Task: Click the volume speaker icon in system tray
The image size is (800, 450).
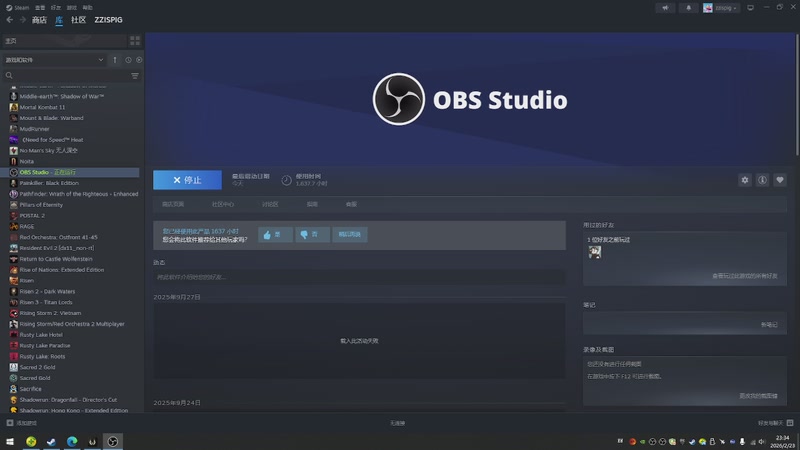Action: [x=762, y=442]
